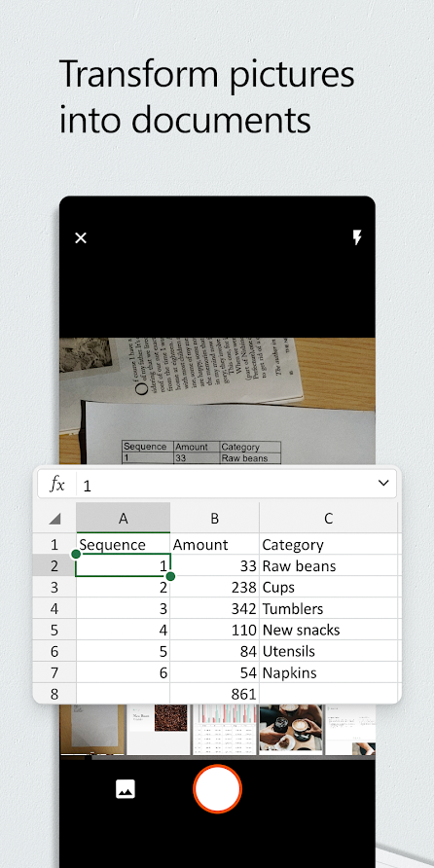Select column A header
The width and height of the screenshot is (434, 868).
tap(123, 518)
